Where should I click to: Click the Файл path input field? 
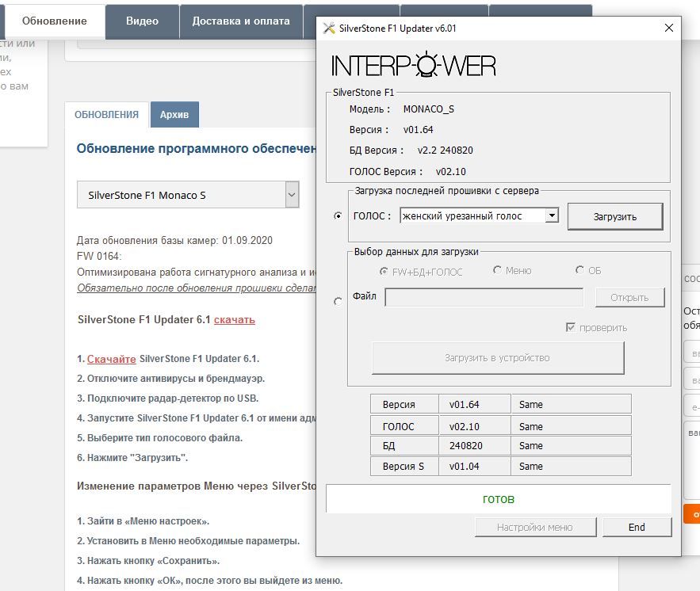(484, 297)
